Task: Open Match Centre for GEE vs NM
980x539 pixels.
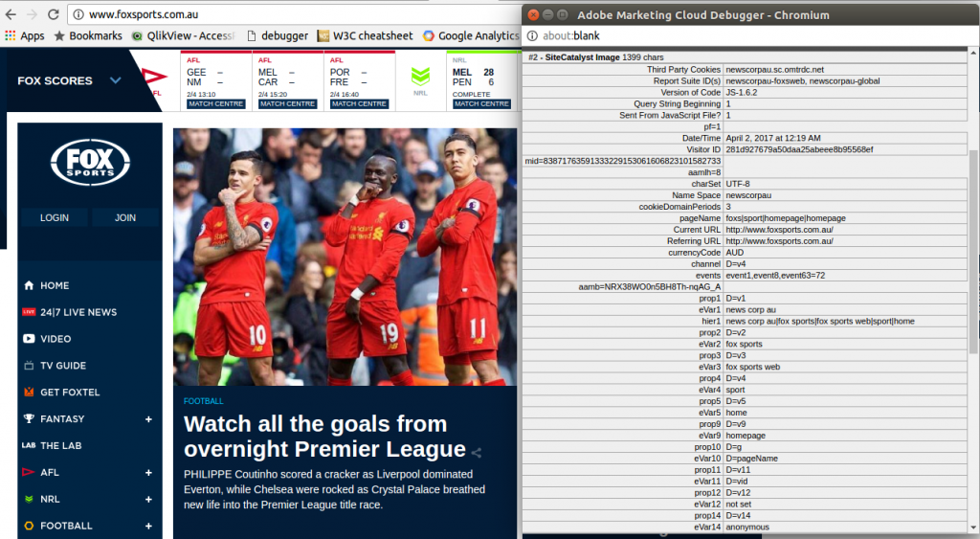Action: 215,103
